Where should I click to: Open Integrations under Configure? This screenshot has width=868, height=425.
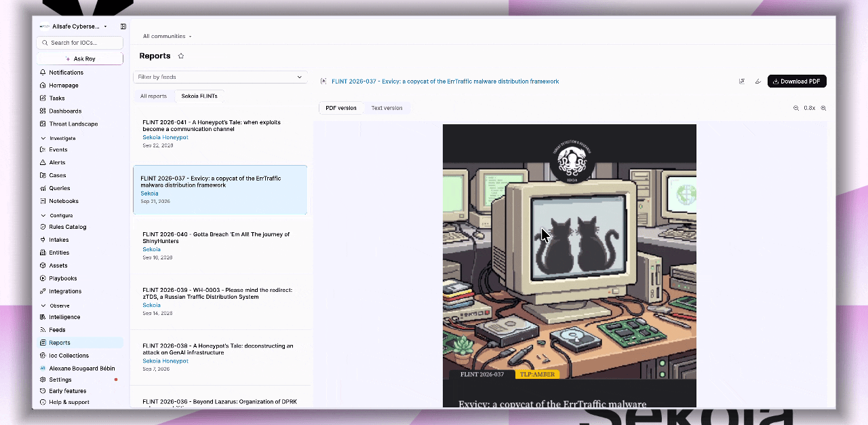point(65,291)
